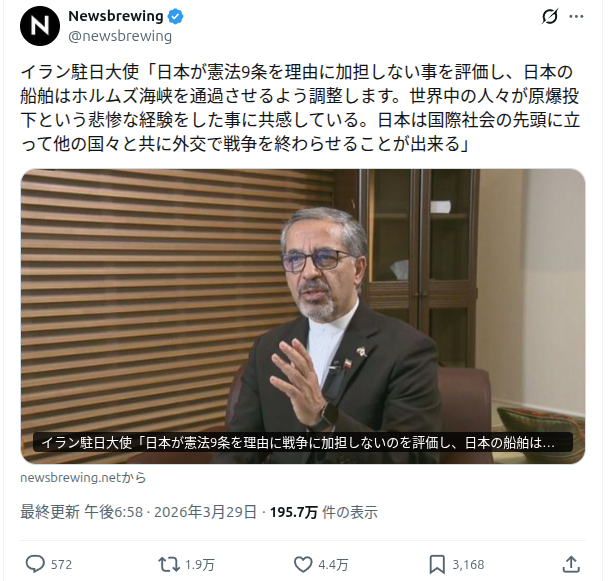The width and height of the screenshot is (608, 581).
Task: Click the 1.9万 repost count
Action: click(200, 564)
